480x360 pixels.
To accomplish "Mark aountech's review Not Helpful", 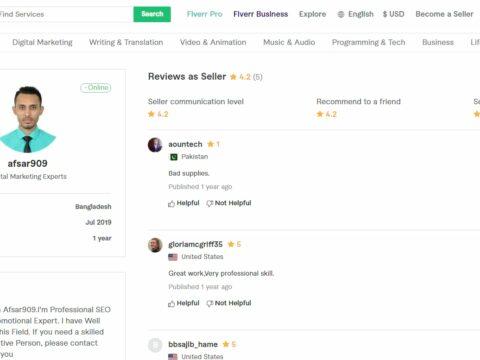I will point(229,203).
